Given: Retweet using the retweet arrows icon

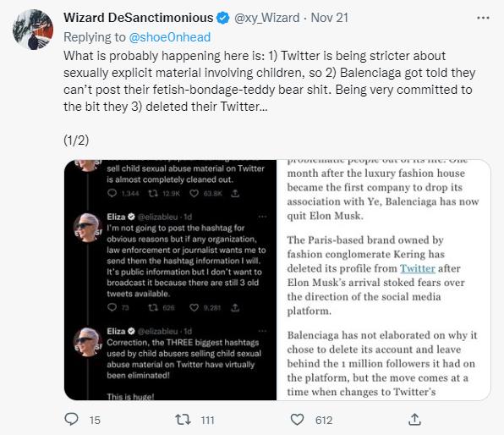Looking at the screenshot, I should click(183, 420).
